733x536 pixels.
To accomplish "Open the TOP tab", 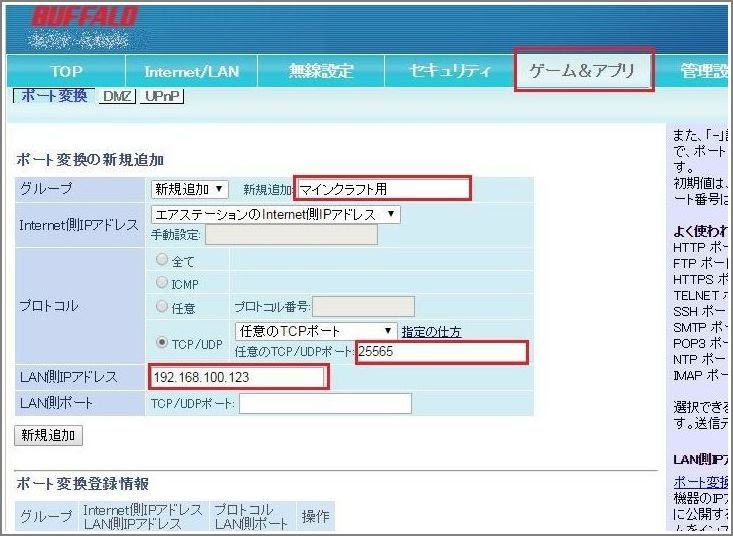I will click(x=66, y=71).
